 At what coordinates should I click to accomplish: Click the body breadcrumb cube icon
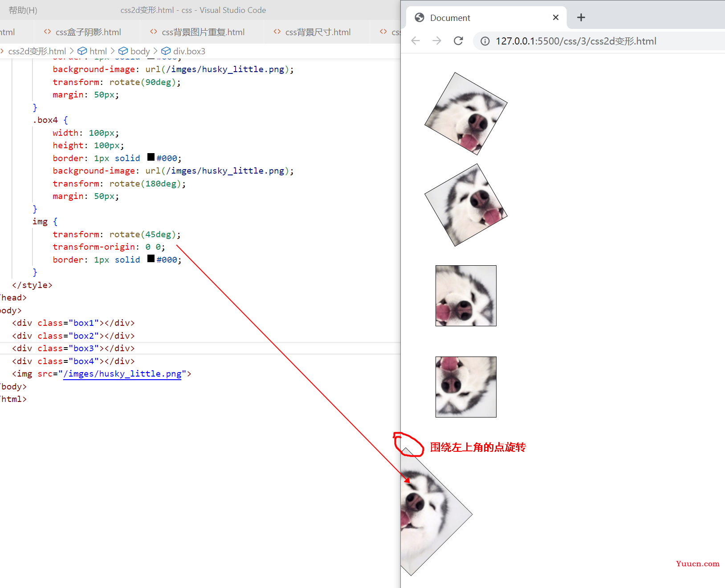click(x=123, y=51)
